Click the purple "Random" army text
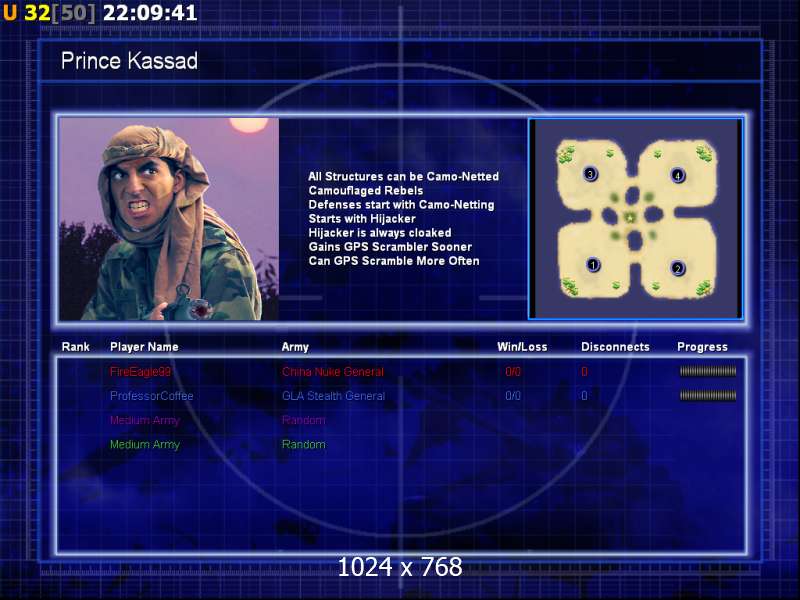 pyautogui.click(x=304, y=420)
